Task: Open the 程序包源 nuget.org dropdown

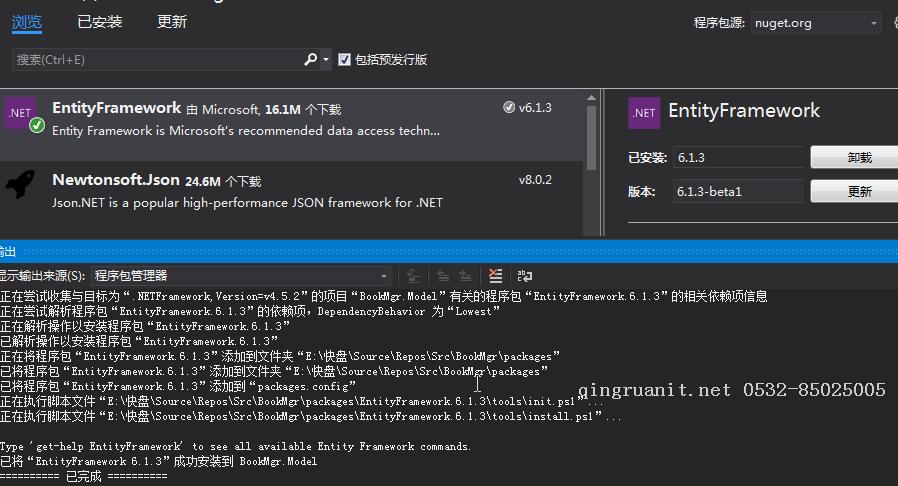Action: 815,23
